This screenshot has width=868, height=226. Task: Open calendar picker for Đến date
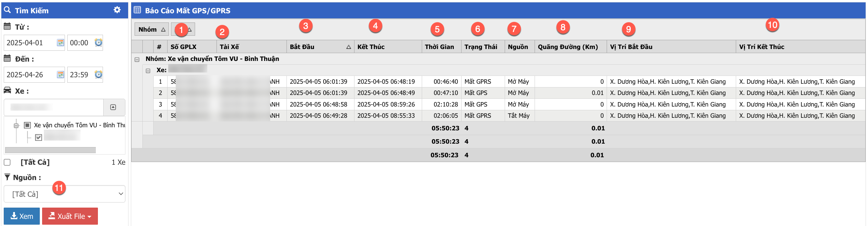tap(60, 75)
